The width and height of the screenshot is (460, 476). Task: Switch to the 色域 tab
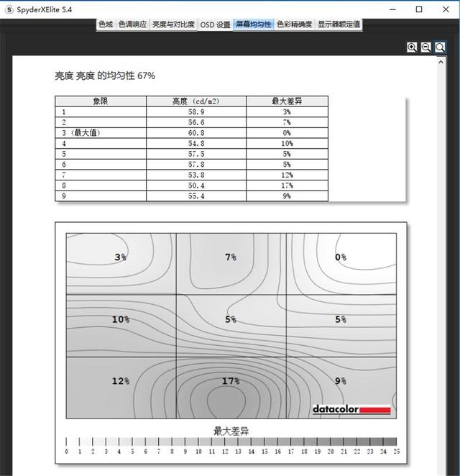point(106,24)
